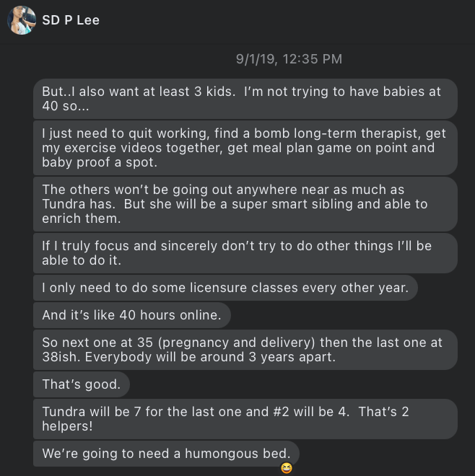
Task: Click the empty header area beside the name
Action: click(289, 20)
